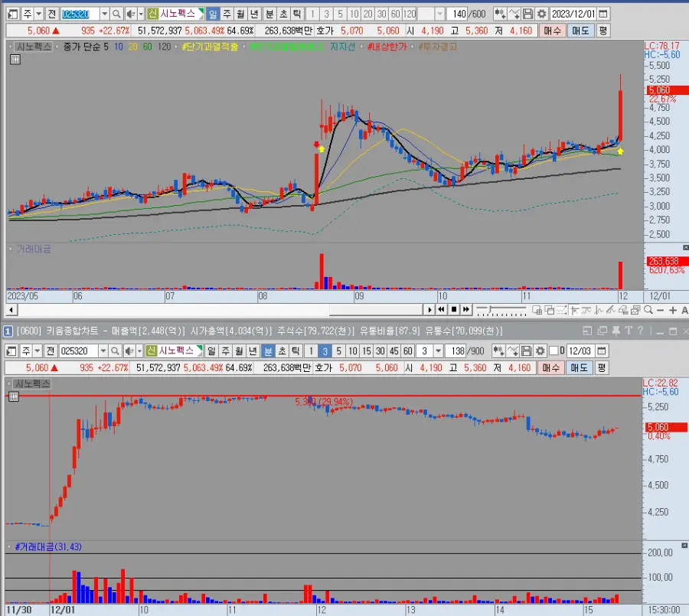Click 전 button in lower toolbar
Image resolution: width=689 pixels, height=616 pixels.
click(x=51, y=351)
